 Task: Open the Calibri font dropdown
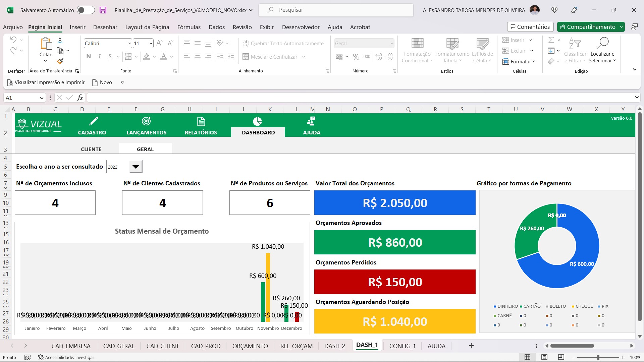pyautogui.click(x=129, y=43)
